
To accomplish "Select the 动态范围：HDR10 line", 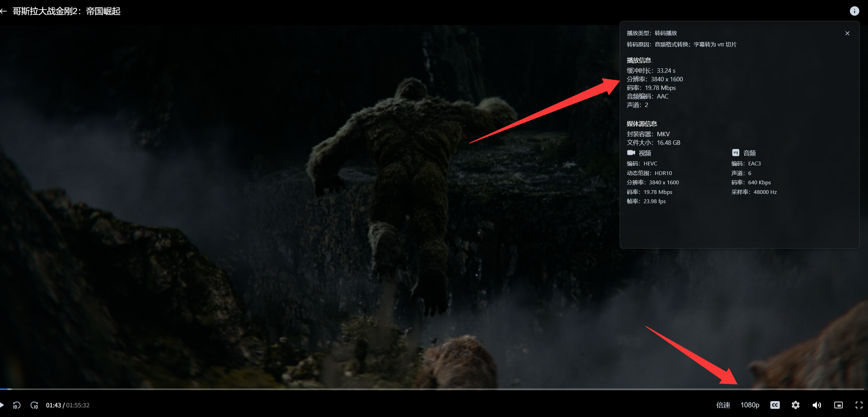I will (x=649, y=173).
